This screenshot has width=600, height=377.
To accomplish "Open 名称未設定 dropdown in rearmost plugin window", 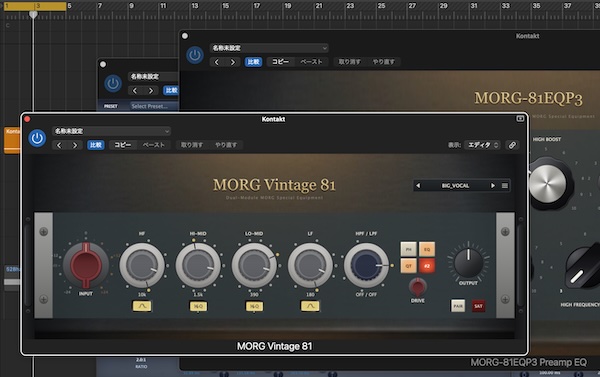I will coord(153,77).
